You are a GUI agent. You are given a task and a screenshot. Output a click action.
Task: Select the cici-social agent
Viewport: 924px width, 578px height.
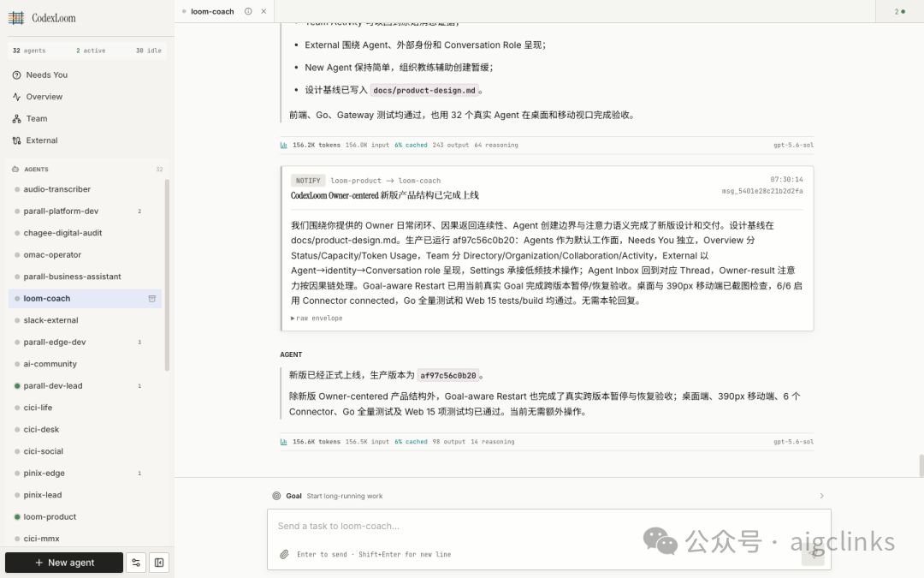click(x=85, y=451)
